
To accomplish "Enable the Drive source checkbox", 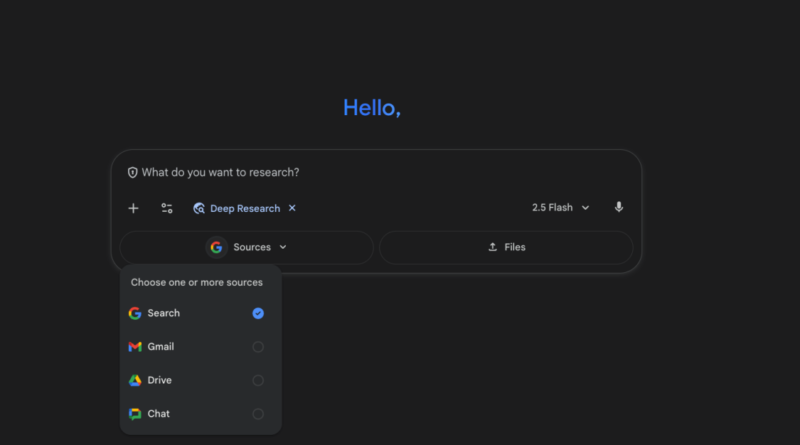I will (258, 380).
